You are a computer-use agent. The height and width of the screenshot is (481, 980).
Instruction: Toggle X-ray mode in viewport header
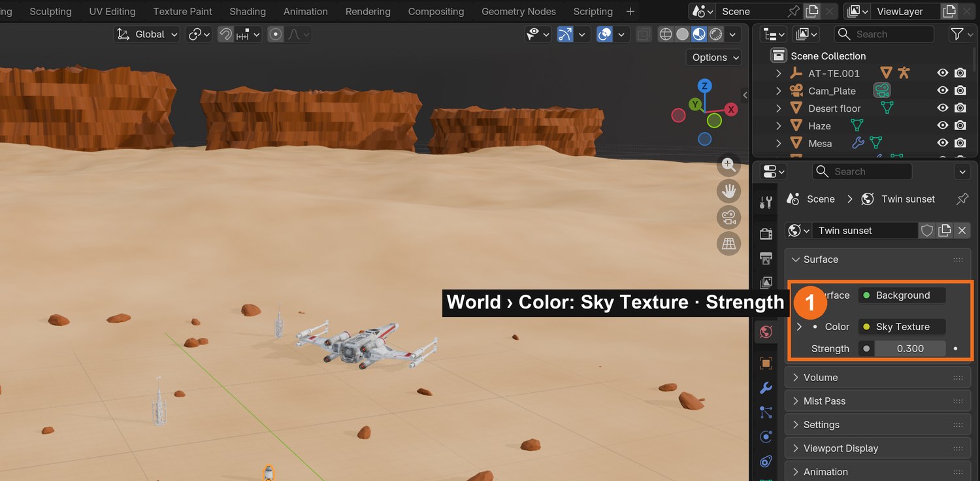coord(643,35)
